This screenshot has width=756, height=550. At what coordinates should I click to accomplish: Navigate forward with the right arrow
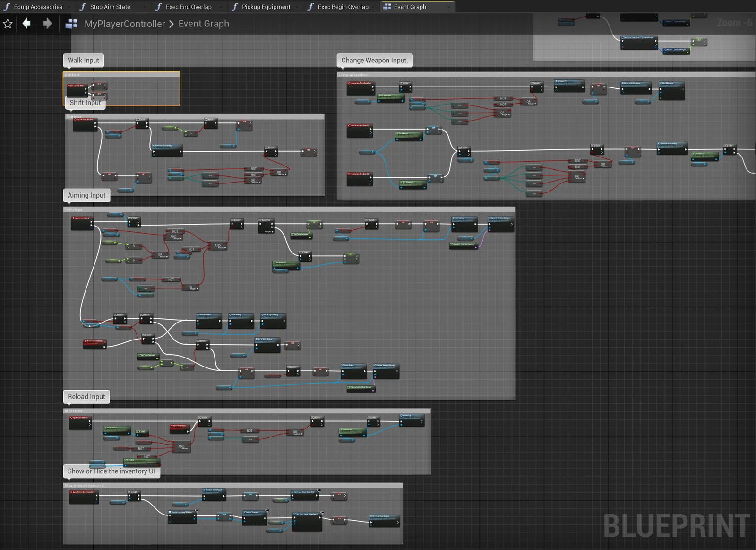pos(47,23)
